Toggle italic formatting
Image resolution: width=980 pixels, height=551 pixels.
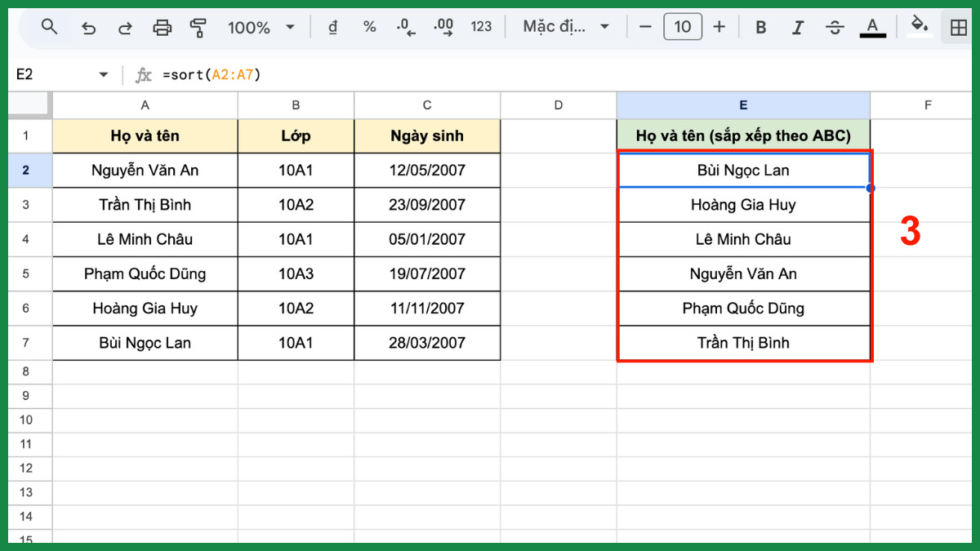798,28
